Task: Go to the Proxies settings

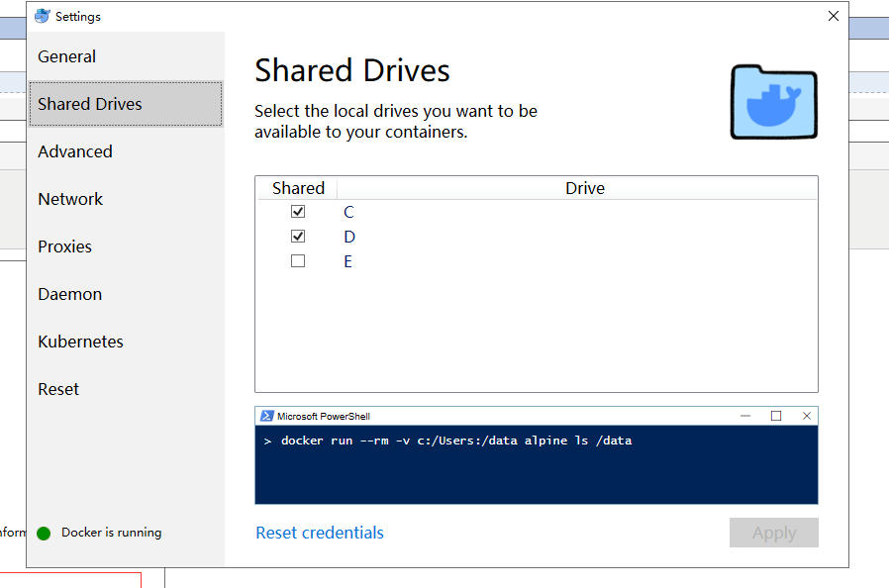Action: pyautogui.click(x=65, y=246)
